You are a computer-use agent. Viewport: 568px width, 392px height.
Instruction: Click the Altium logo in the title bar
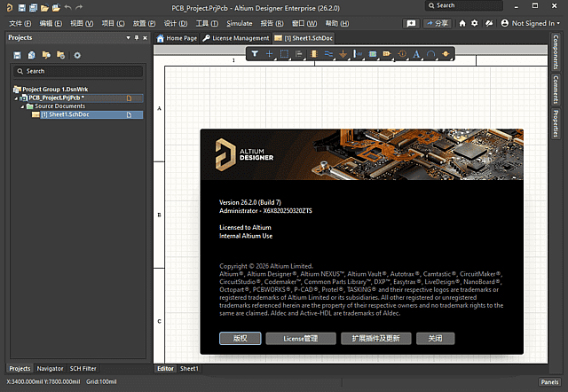click(x=10, y=8)
